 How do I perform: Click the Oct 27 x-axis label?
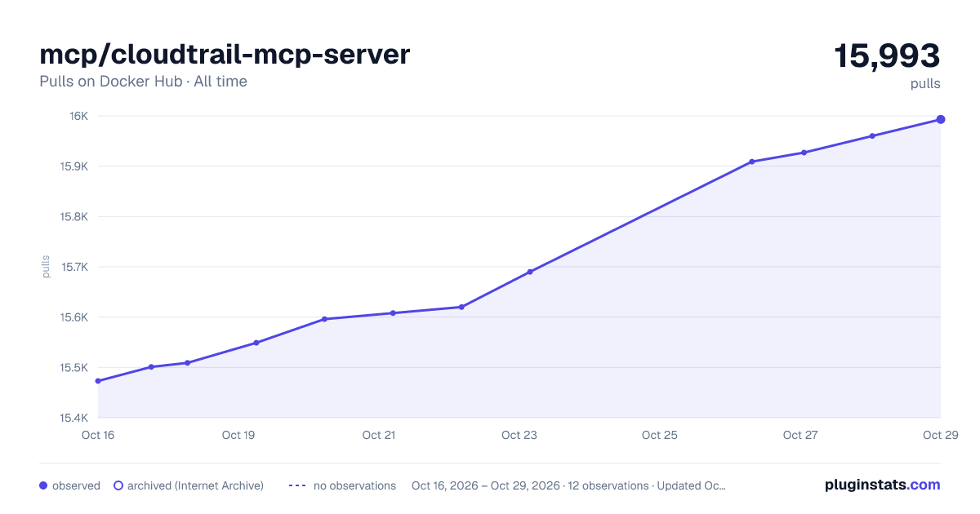point(800,435)
